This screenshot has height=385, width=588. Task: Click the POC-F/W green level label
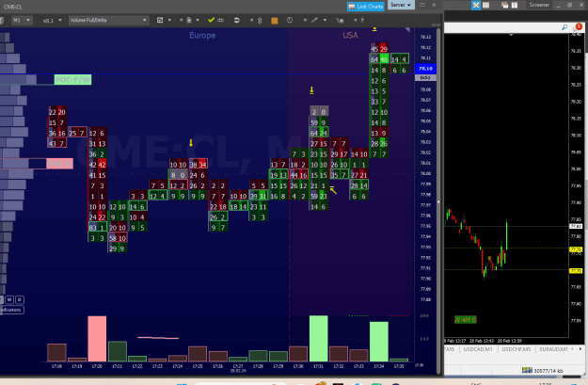(x=72, y=80)
